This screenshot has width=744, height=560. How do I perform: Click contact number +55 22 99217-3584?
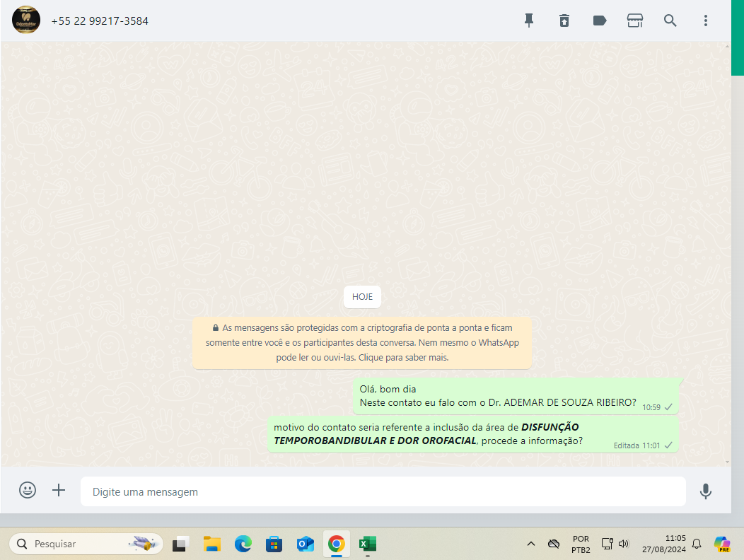click(x=100, y=21)
